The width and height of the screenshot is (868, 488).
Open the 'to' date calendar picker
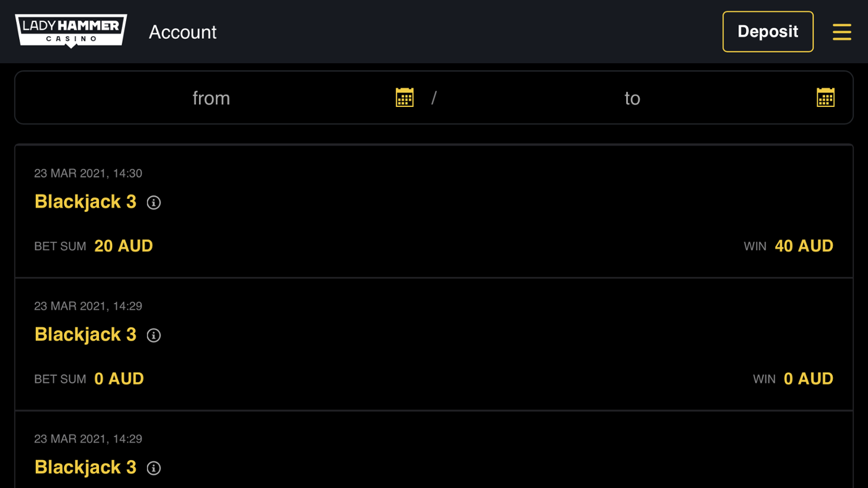(x=825, y=98)
